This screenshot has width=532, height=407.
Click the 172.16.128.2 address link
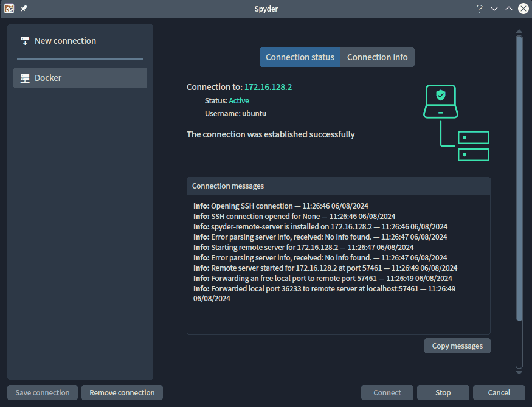tap(268, 87)
